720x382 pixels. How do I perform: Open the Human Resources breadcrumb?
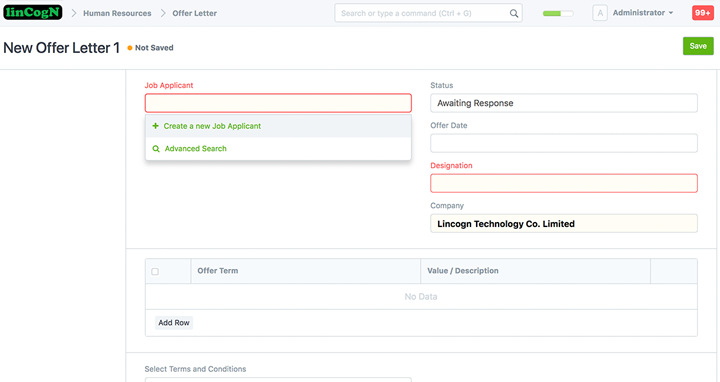(117, 13)
